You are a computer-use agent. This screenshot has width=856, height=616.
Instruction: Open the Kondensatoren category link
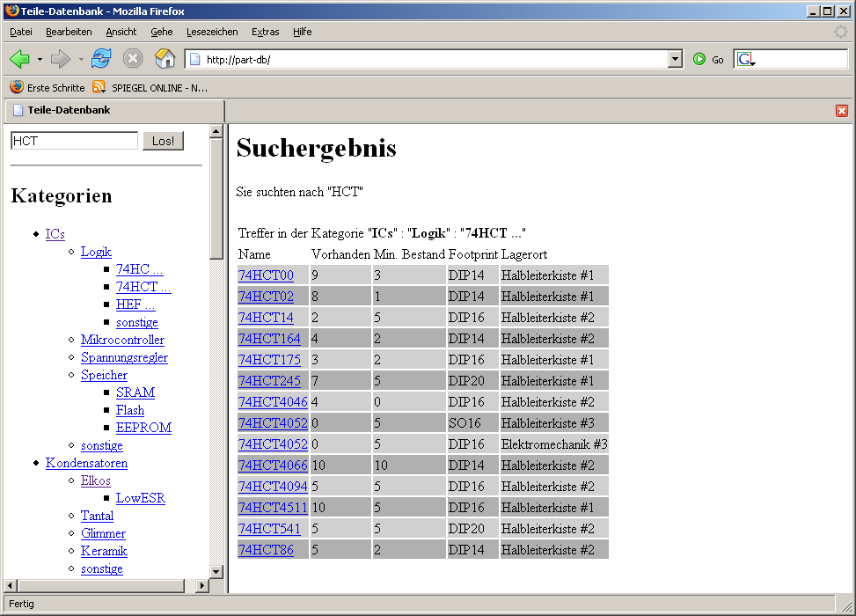point(86,463)
